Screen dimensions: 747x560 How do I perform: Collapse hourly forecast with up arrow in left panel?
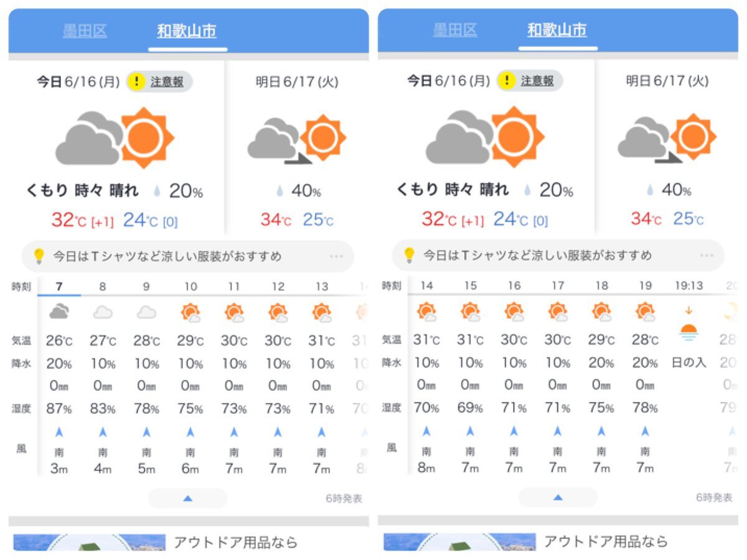click(x=188, y=498)
